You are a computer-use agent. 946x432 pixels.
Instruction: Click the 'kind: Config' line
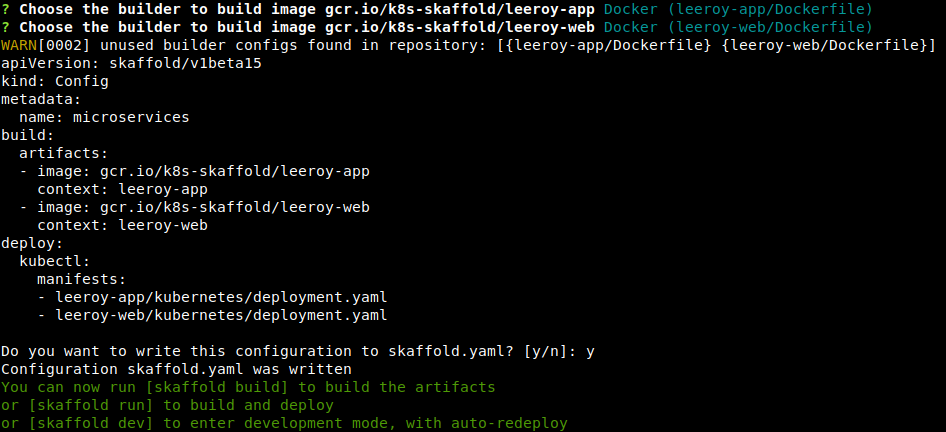point(55,81)
